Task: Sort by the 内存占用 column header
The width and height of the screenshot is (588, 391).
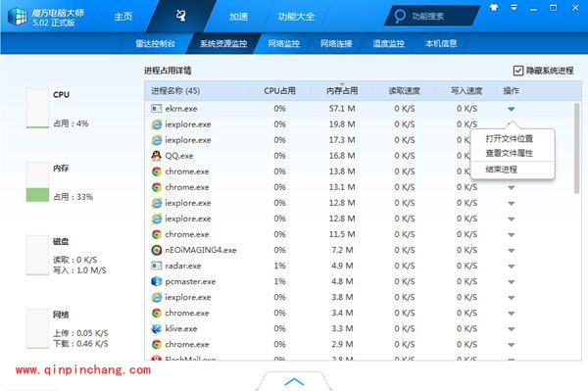Action: point(342,91)
